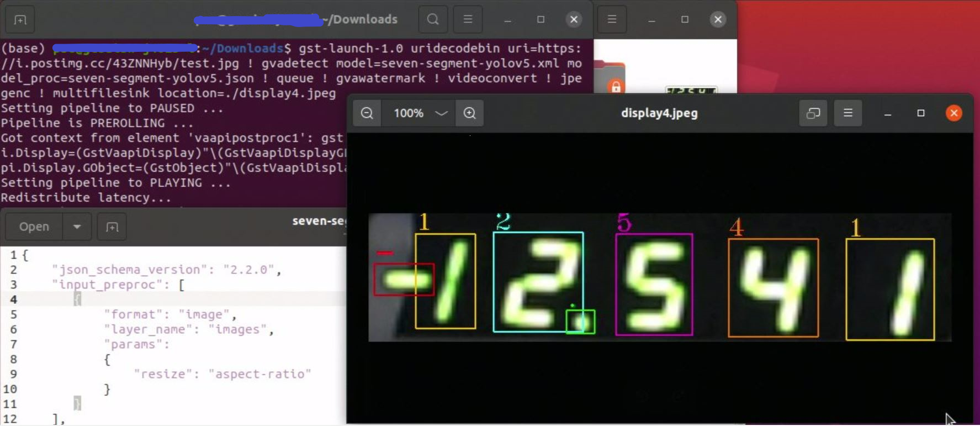Click the detected digits image in viewer
Screen dimensions: 980x426
(x=659, y=277)
